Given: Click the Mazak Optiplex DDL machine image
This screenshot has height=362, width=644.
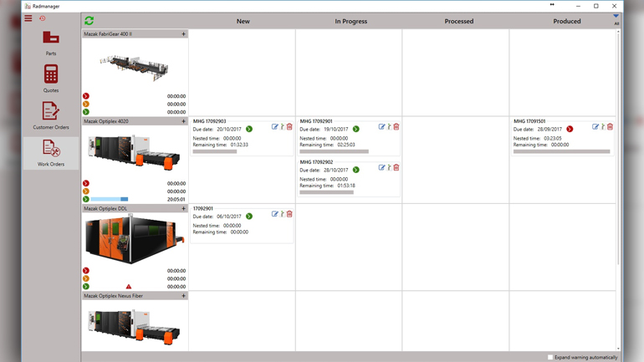Looking at the screenshot, I should coord(135,240).
